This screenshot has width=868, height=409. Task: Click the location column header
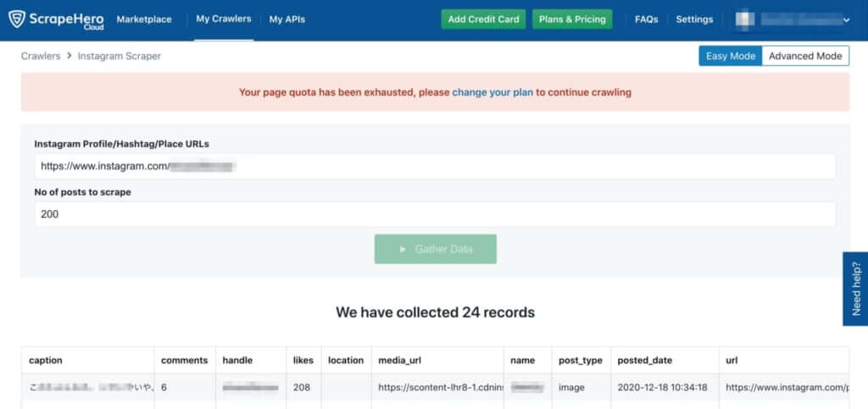(346, 361)
